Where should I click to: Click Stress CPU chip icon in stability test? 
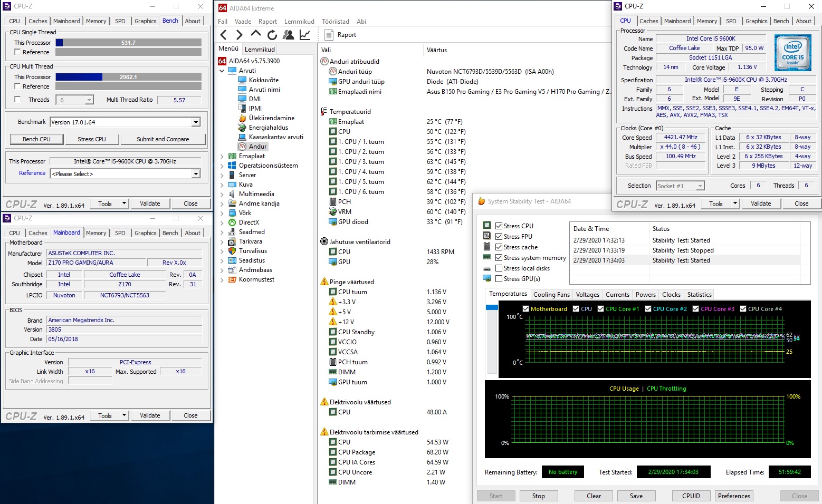pos(487,226)
